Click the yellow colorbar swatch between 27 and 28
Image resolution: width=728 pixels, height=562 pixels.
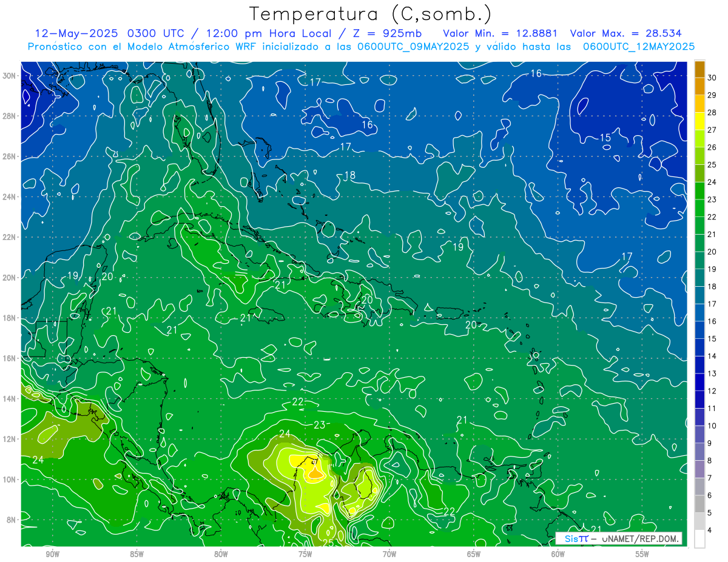pos(699,121)
